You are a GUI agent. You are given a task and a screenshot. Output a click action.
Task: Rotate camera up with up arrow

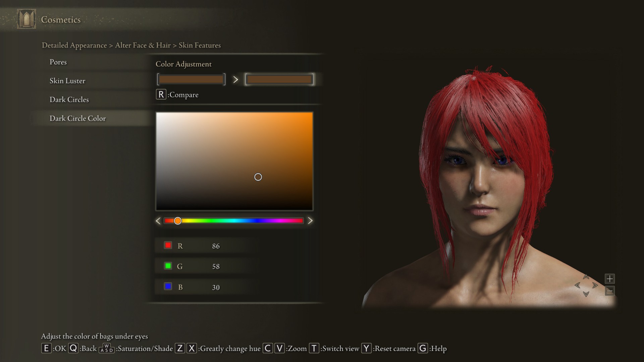(586, 277)
